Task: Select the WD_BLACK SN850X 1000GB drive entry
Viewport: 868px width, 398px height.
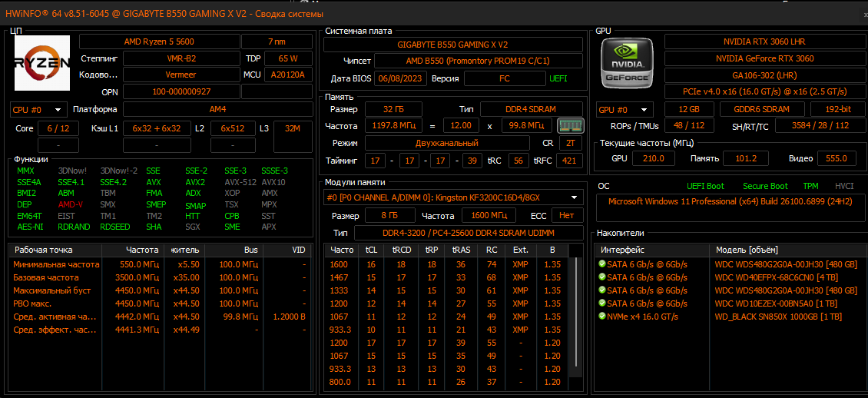Action: pyautogui.click(x=778, y=317)
